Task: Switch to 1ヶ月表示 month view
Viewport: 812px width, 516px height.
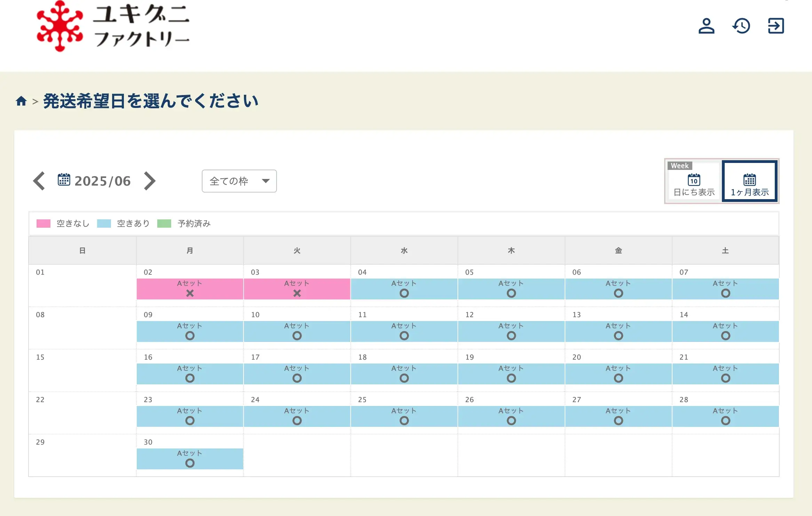Action: pos(749,181)
